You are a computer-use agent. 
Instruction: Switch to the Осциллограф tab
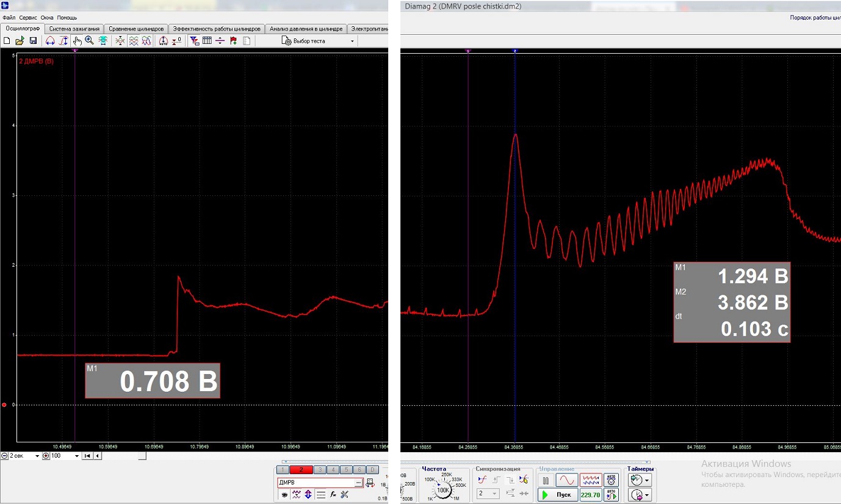(x=23, y=29)
